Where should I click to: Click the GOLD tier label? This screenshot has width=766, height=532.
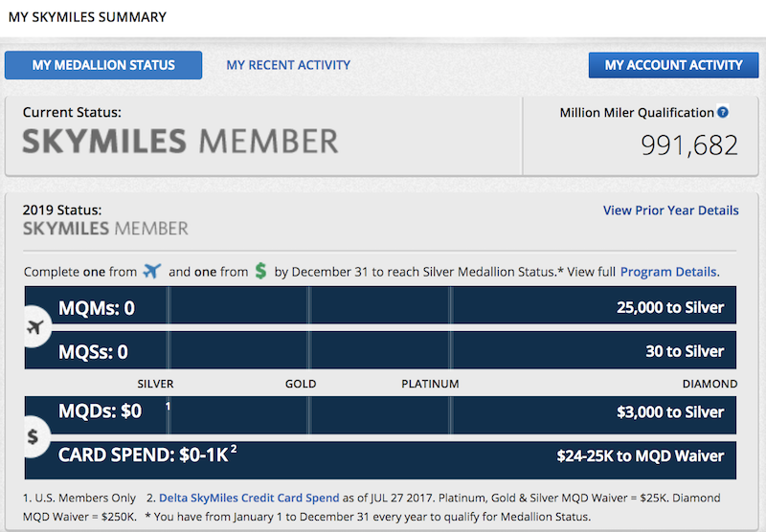click(301, 384)
